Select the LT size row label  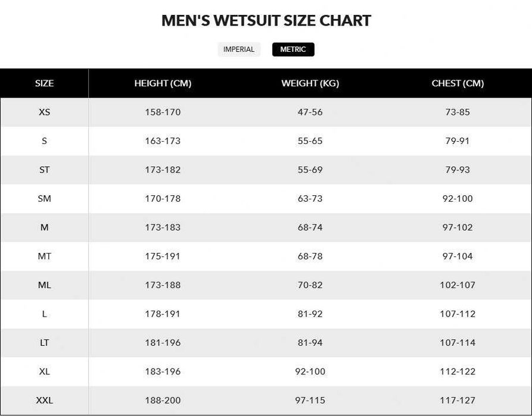pyautogui.click(x=44, y=343)
